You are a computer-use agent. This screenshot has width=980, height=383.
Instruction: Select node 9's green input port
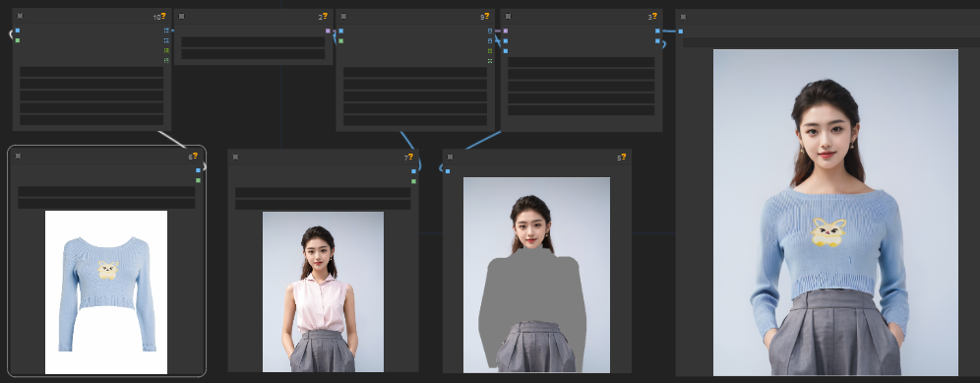click(x=340, y=40)
